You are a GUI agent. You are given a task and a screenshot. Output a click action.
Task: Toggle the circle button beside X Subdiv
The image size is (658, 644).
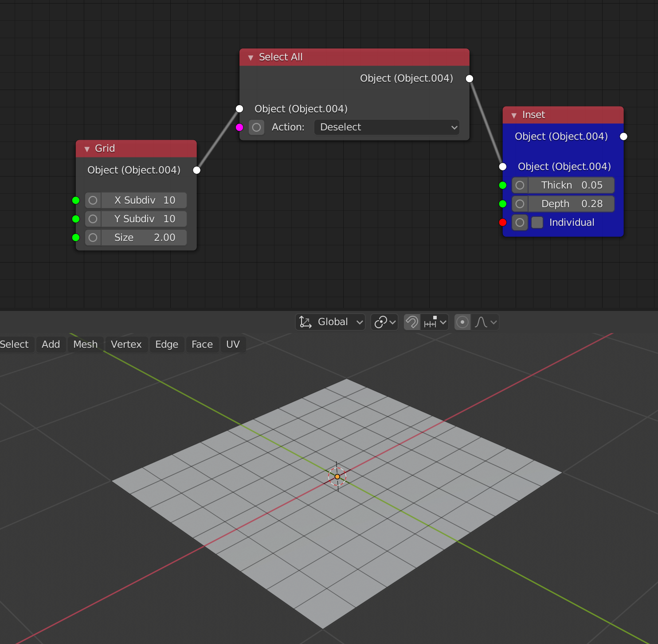(93, 200)
